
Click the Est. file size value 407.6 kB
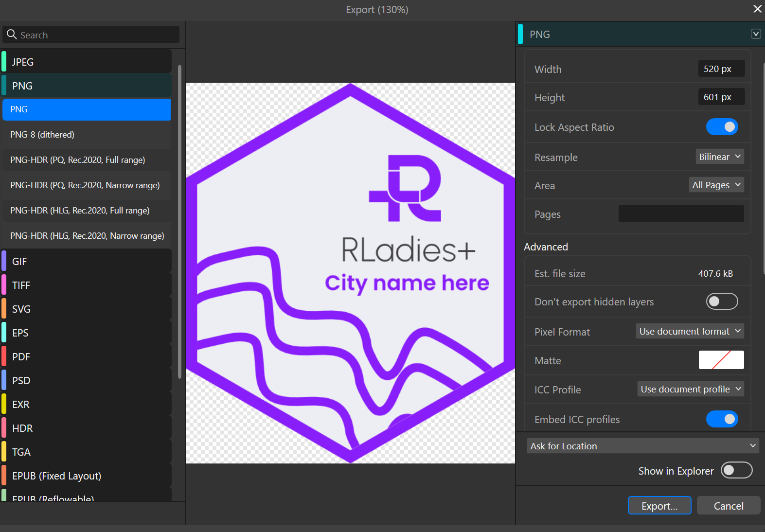tap(715, 273)
